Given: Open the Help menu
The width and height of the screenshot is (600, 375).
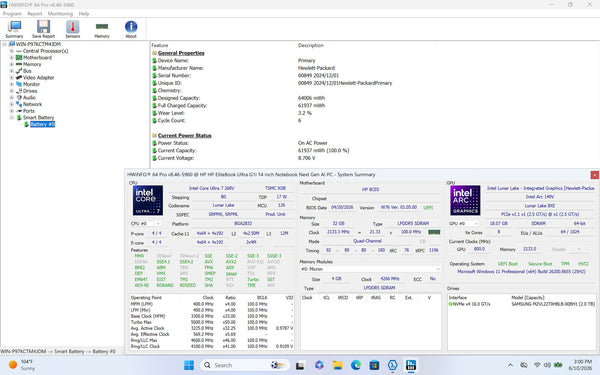Looking at the screenshot, I should [x=84, y=14].
